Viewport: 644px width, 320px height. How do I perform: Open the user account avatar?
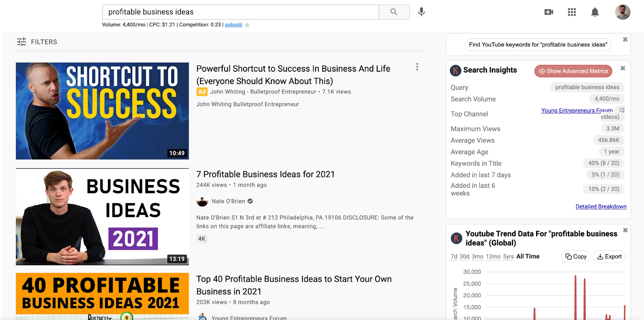click(x=623, y=12)
